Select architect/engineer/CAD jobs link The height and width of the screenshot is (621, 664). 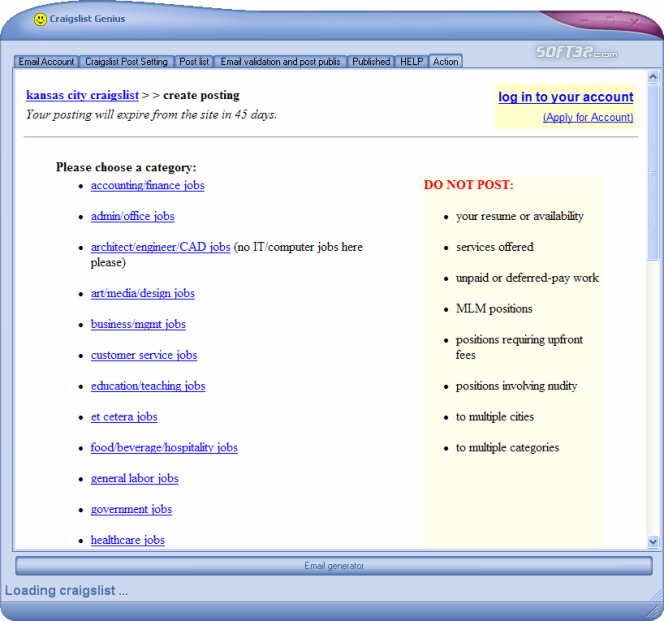pyautogui.click(x=160, y=247)
